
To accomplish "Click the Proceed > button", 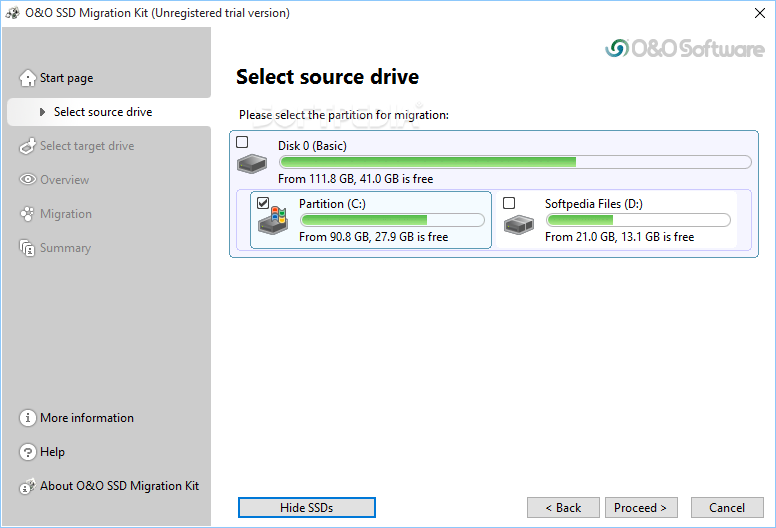I will (641, 508).
